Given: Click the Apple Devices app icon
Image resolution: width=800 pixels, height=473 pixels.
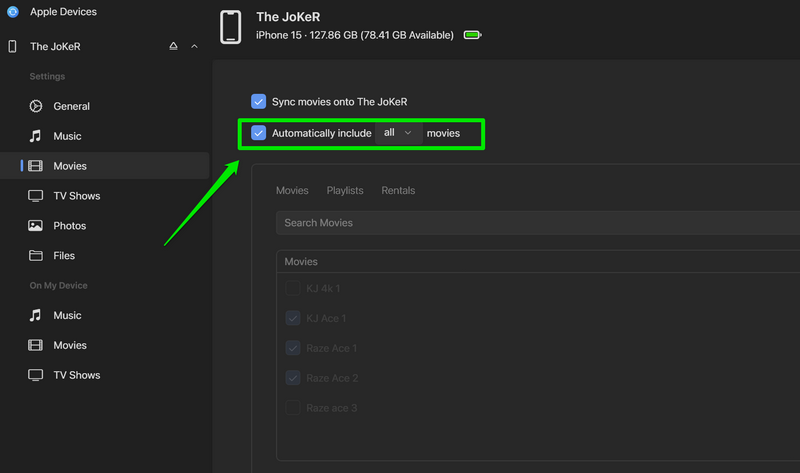Looking at the screenshot, I should (x=12, y=12).
